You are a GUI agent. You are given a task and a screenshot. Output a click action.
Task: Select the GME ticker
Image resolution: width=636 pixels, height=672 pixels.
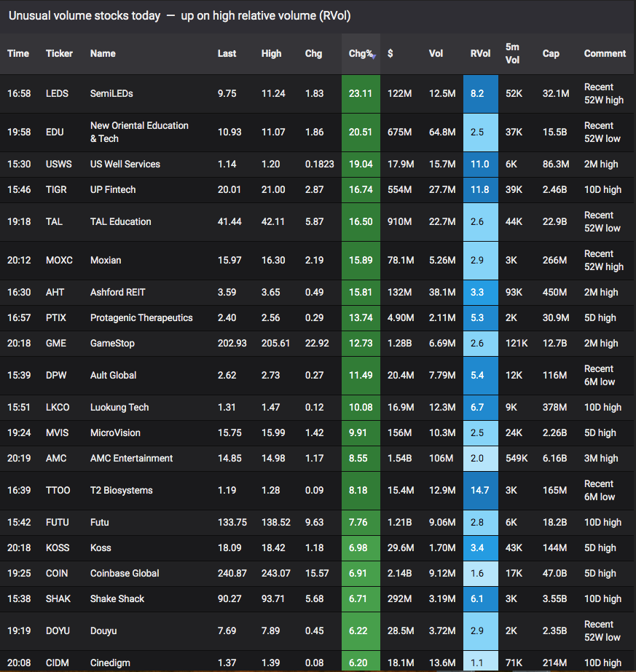[x=56, y=344]
